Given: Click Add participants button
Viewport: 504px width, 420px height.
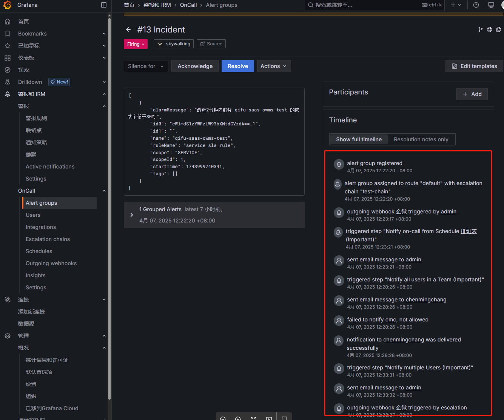Looking at the screenshot, I should pyautogui.click(x=472, y=94).
